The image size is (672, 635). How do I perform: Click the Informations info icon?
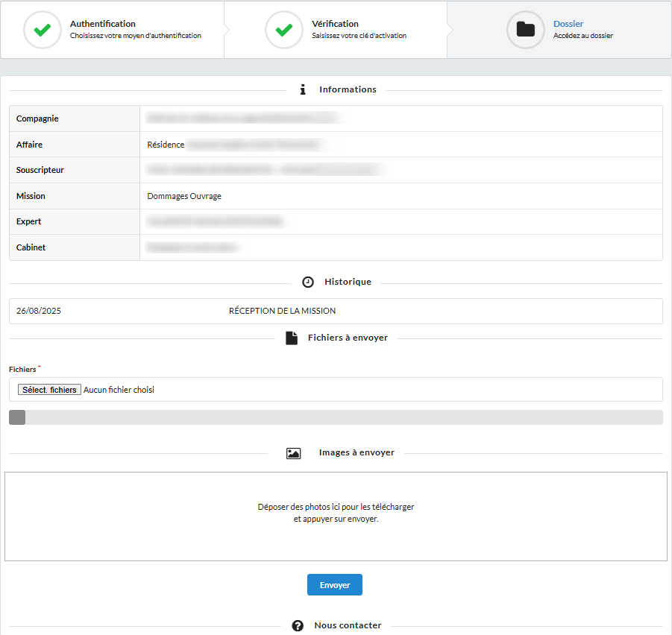pyautogui.click(x=303, y=89)
